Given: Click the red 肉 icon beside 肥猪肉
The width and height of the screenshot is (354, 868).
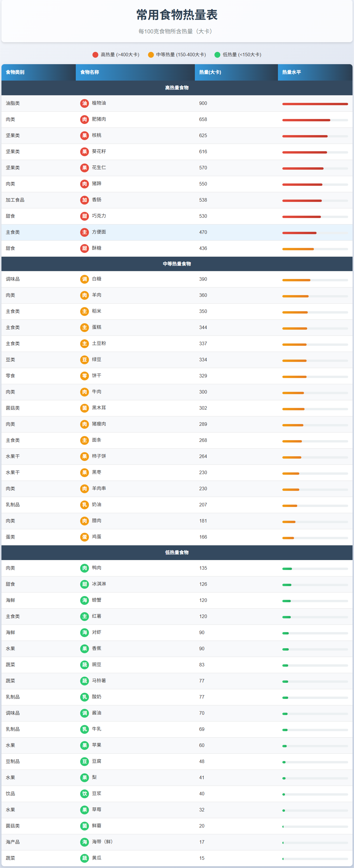Looking at the screenshot, I should point(85,120).
